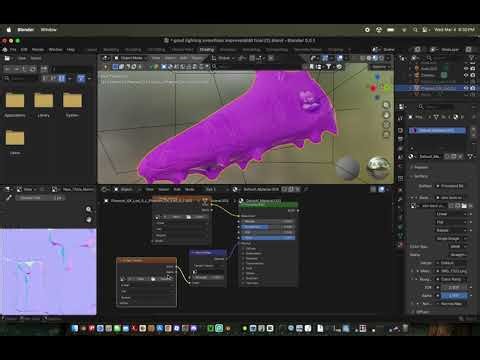This screenshot has height=360, width=480.
Task: Switch between perspective and orthographic view
Action: 386,134
